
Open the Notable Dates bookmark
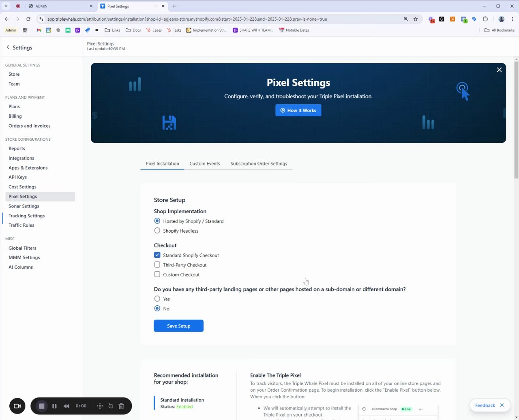coord(294,30)
